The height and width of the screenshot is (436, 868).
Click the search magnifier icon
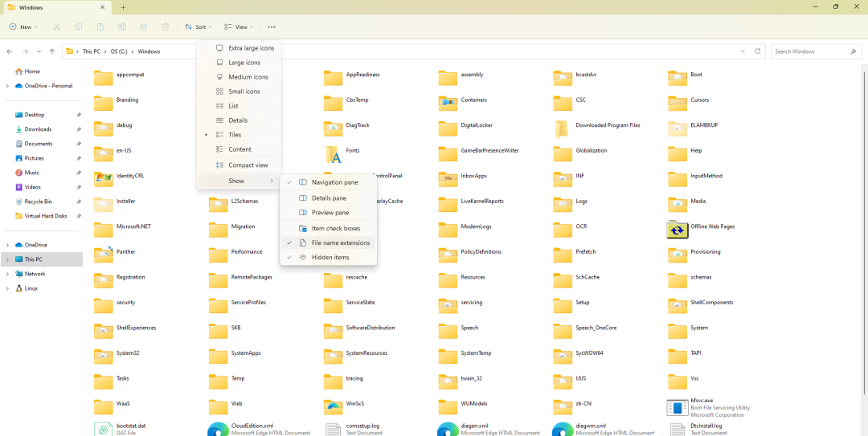tap(853, 51)
